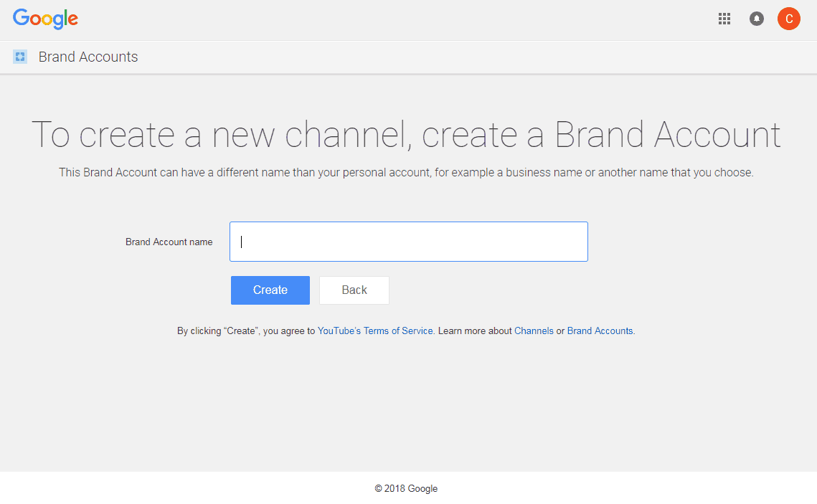Focus the Brand Account name field
Viewport: 817px width, 504px height.
(x=409, y=242)
